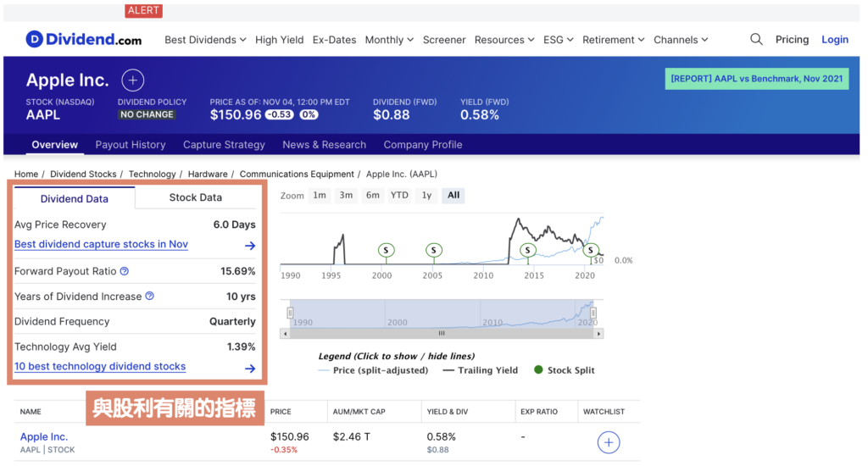The height and width of the screenshot is (466, 868).
Task: Set chart zoom to 1y
Action: 426,196
